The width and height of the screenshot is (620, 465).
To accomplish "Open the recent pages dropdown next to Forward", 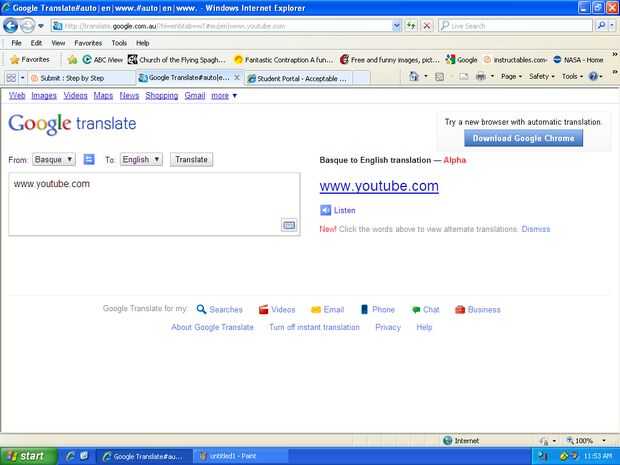I will [41, 26].
